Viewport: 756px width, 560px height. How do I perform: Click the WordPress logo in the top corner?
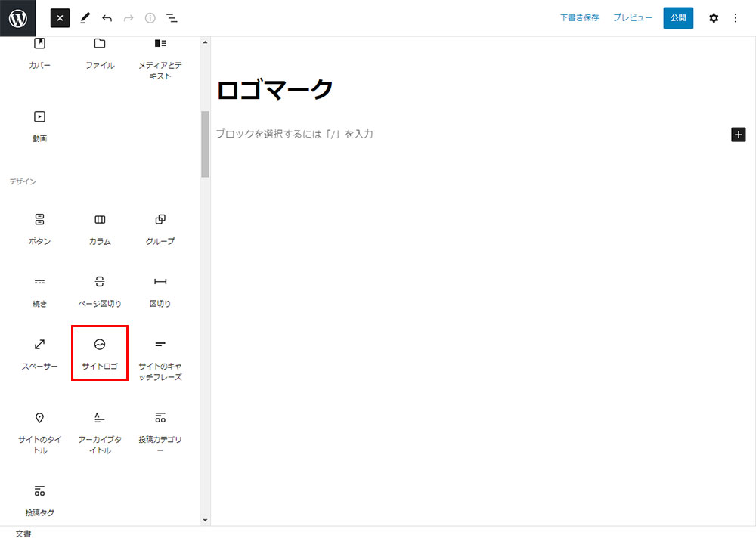click(x=17, y=18)
